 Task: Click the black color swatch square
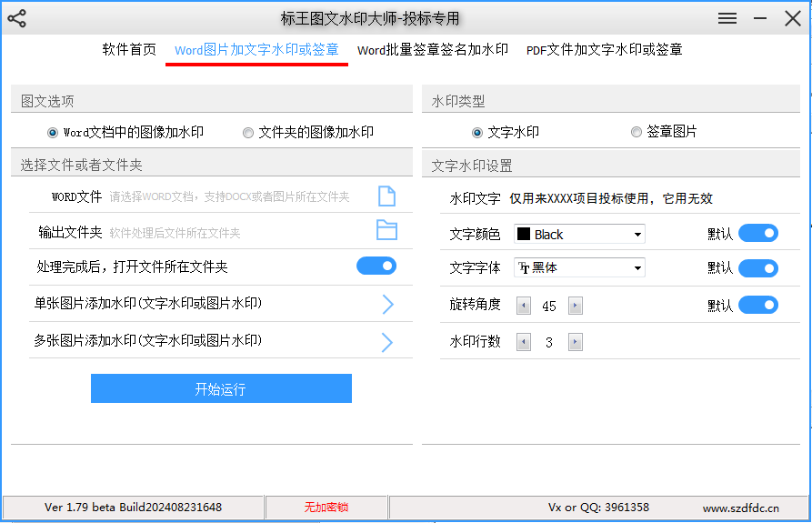pos(524,235)
